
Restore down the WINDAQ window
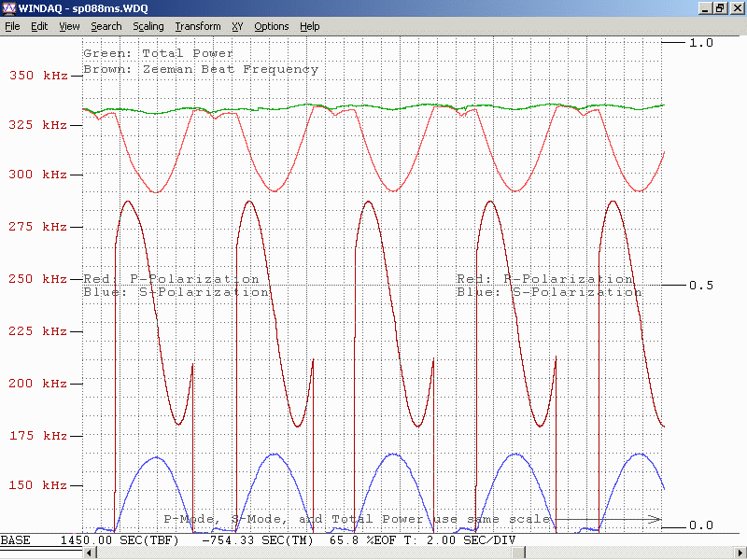pos(721,7)
